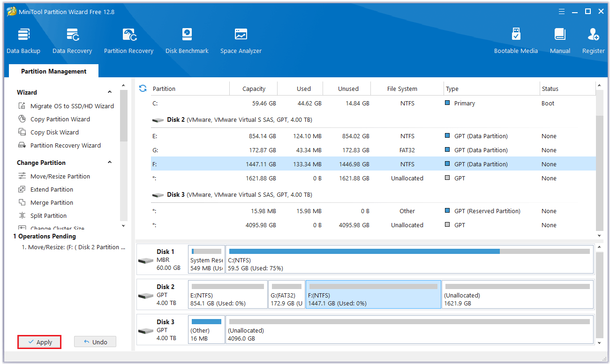Choose Merge Partition option
The height and width of the screenshot is (364, 610).
(x=52, y=202)
